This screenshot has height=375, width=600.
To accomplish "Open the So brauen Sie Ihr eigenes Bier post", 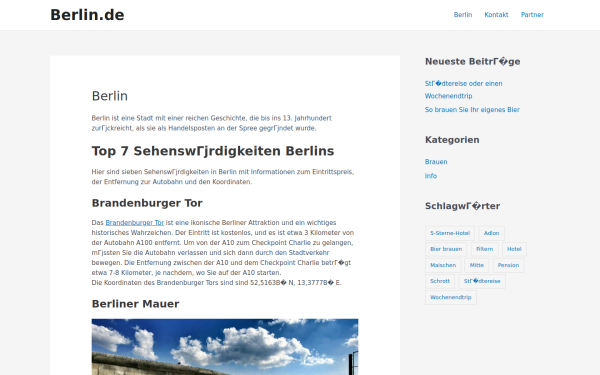I will [472, 110].
